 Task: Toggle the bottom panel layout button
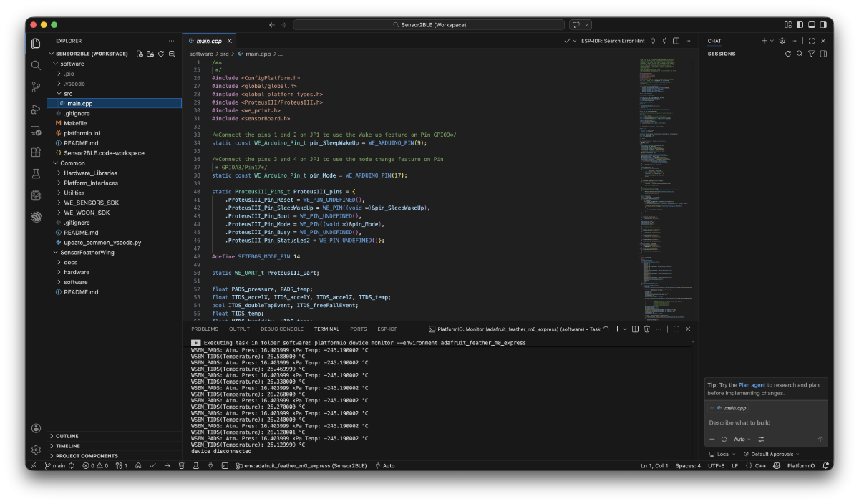[812, 24]
